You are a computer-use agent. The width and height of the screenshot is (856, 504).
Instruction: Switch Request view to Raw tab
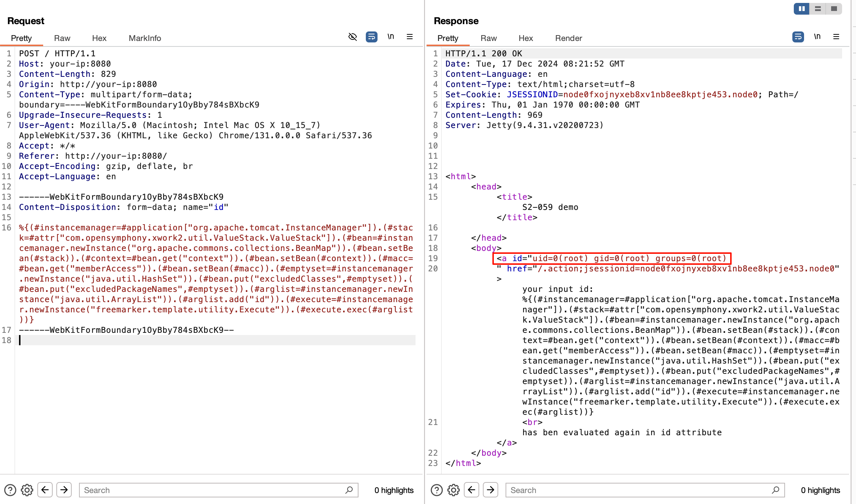click(62, 38)
